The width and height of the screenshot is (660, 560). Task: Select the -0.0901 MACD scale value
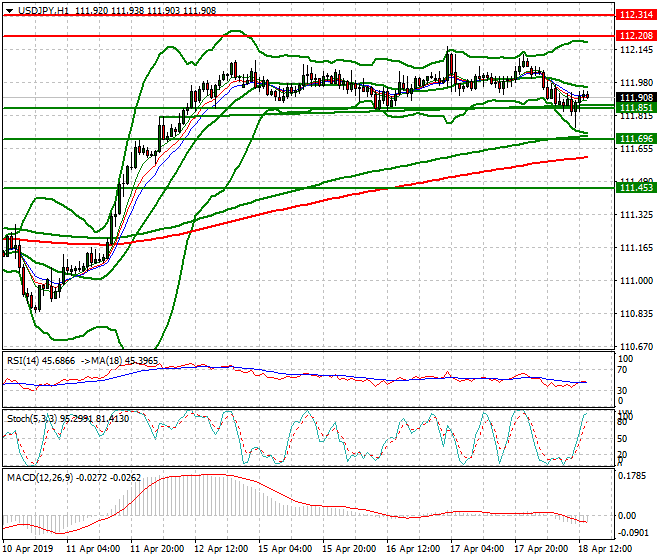pos(633,533)
